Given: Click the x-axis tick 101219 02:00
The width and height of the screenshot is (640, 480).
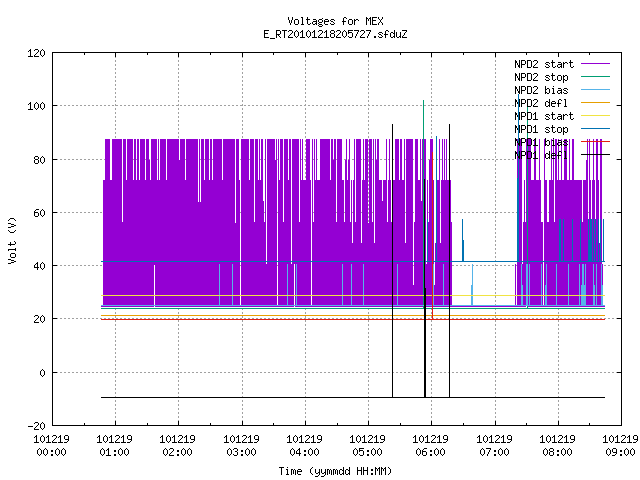Looking at the screenshot, I should (178, 446).
